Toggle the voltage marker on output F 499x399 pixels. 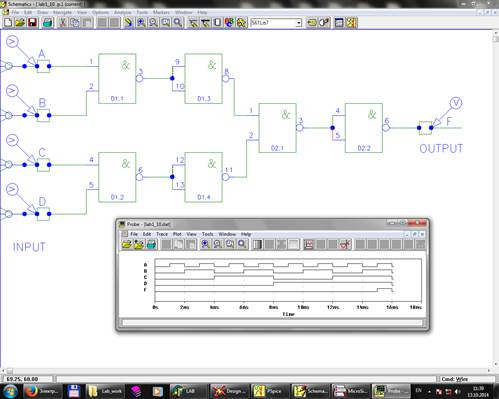click(x=456, y=103)
